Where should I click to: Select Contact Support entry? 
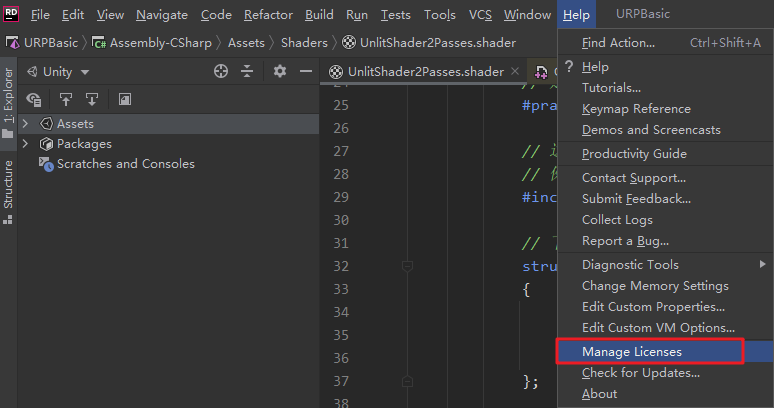click(x=666, y=178)
